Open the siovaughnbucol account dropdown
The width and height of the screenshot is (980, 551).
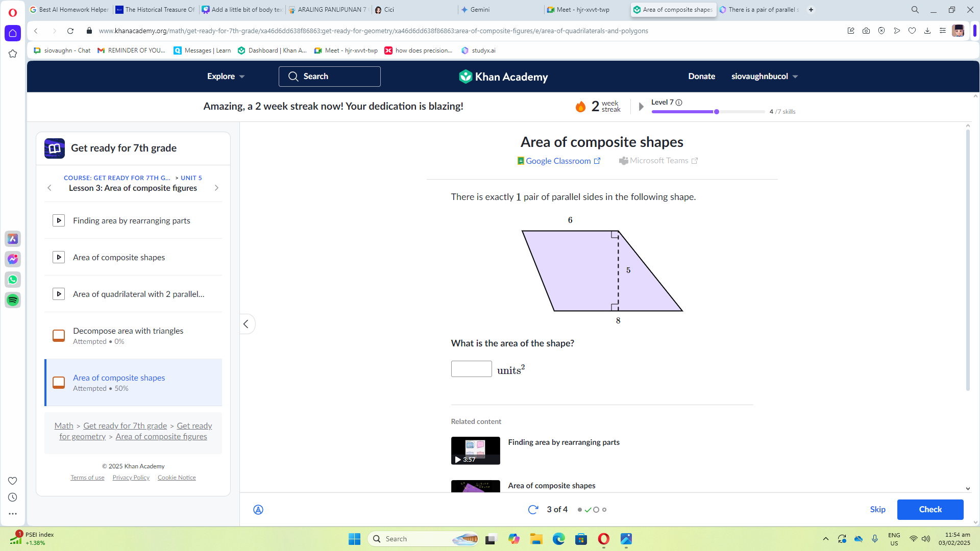[765, 77]
